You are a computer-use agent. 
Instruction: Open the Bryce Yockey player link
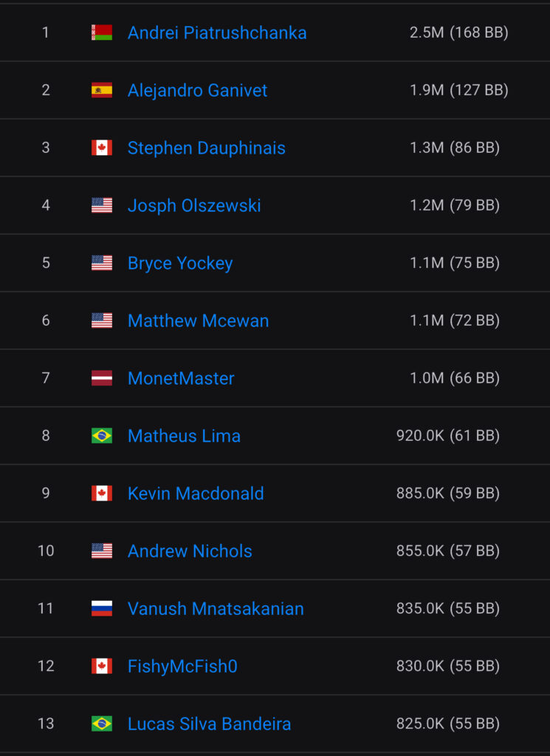[180, 263]
